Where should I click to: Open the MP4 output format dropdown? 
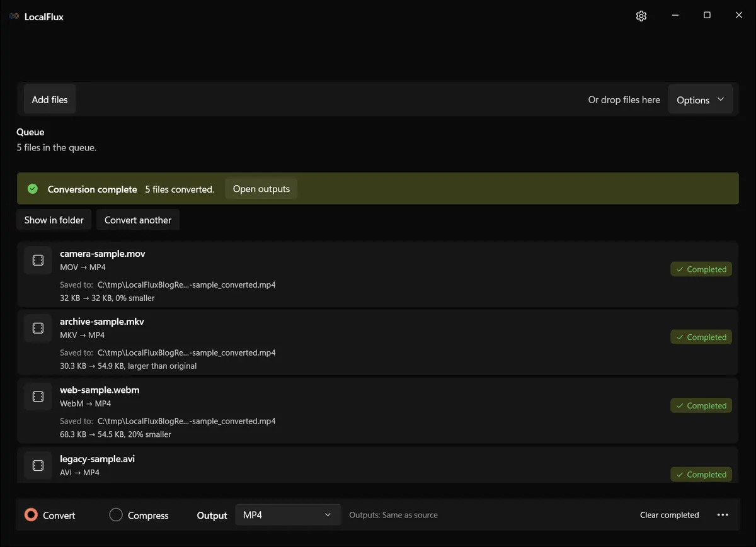point(288,515)
